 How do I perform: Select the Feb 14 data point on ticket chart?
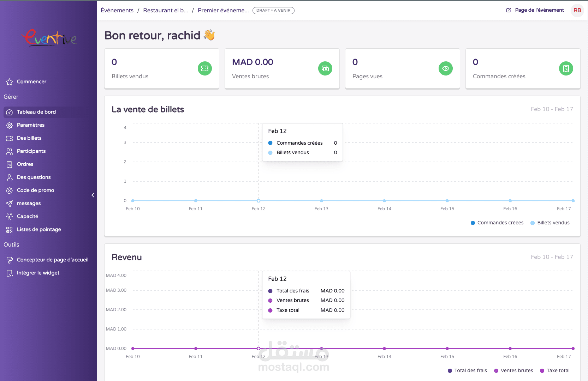click(x=384, y=201)
